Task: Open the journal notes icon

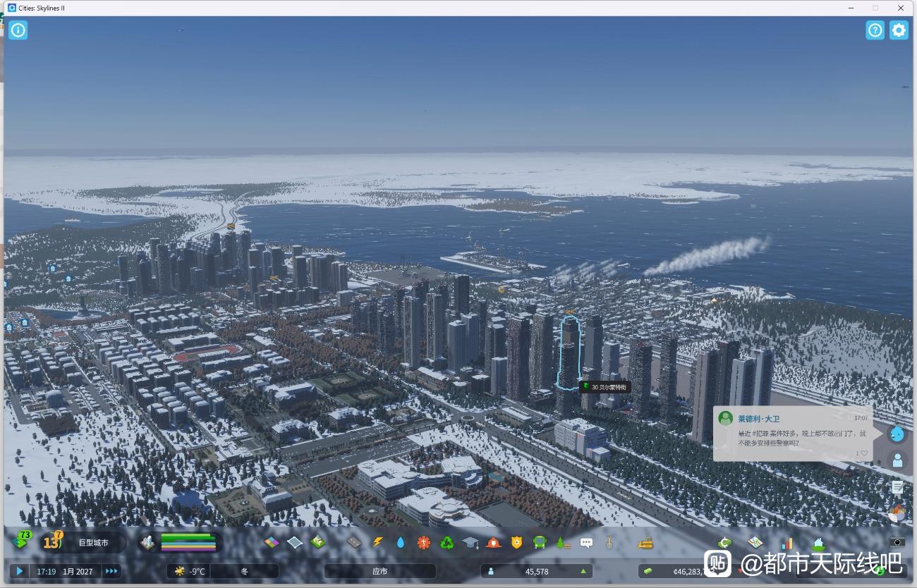Action: click(x=897, y=486)
